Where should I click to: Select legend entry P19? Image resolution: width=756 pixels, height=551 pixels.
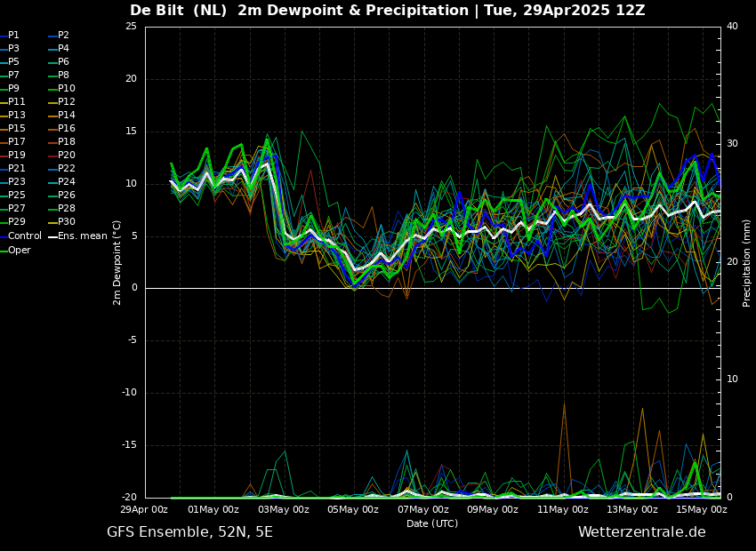(12, 156)
